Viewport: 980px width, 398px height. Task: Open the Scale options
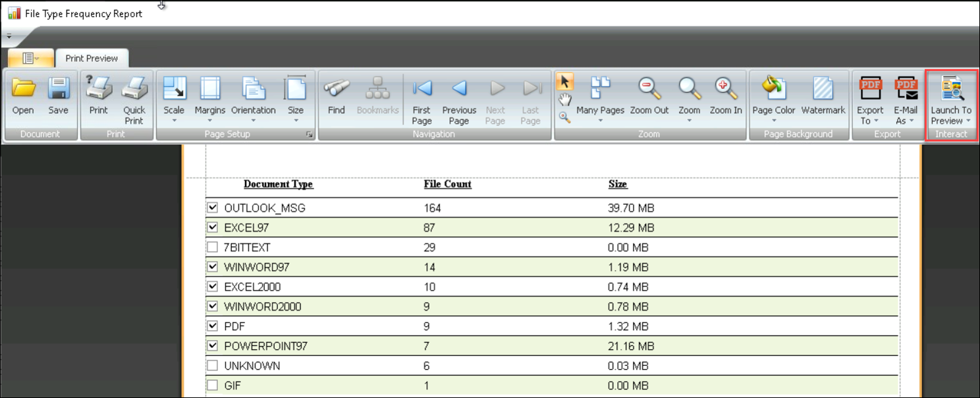point(175,88)
